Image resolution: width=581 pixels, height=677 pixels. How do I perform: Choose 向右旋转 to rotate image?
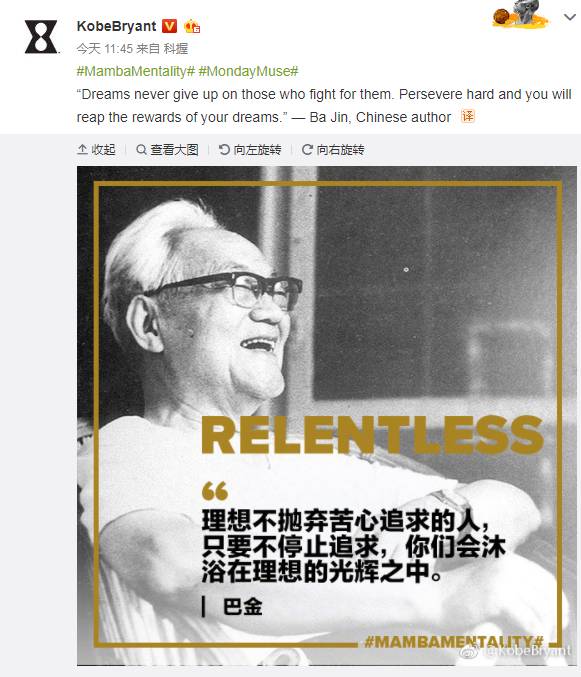point(340,150)
